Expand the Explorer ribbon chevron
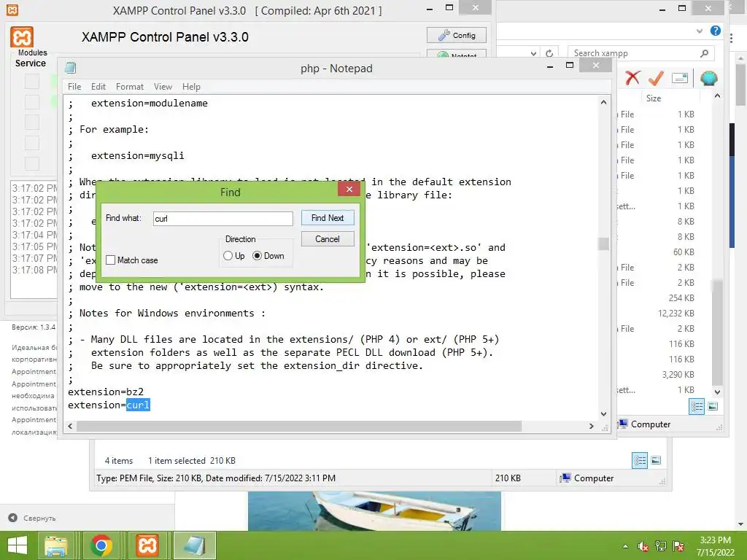The height and width of the screenshot is (560, 747). pos(699,31)
